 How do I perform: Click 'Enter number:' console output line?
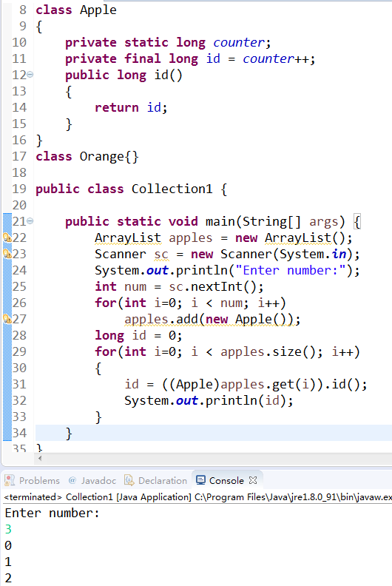coord(53,513)
